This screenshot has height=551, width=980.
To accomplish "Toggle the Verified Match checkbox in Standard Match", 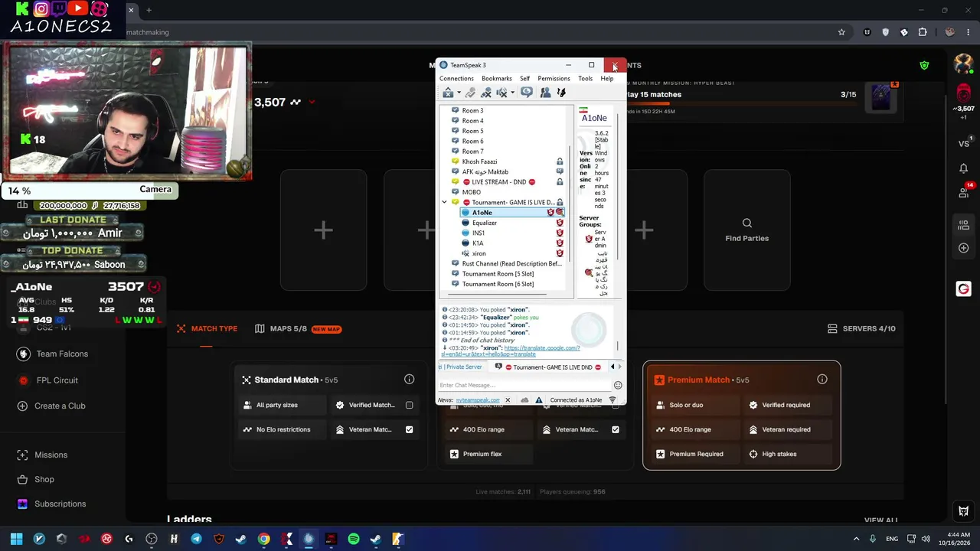I will [409, 405].
